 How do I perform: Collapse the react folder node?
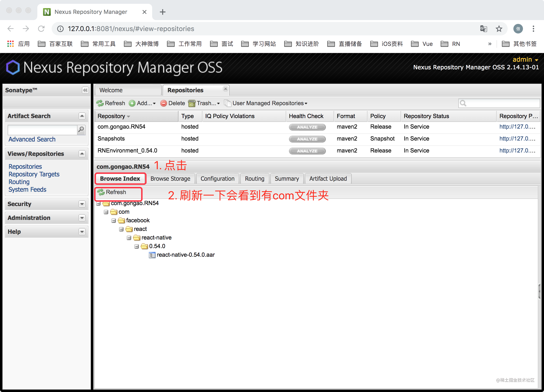pyautogui.click(x=121, y=229)
